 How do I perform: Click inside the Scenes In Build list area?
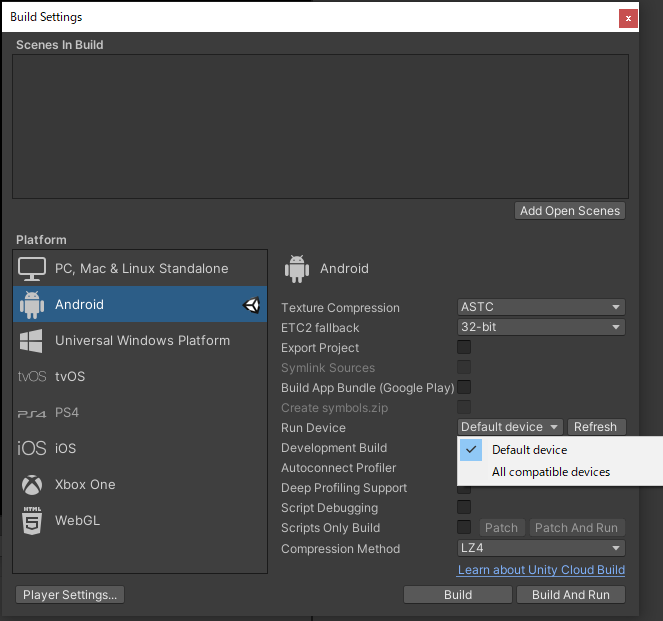(320, 125)
